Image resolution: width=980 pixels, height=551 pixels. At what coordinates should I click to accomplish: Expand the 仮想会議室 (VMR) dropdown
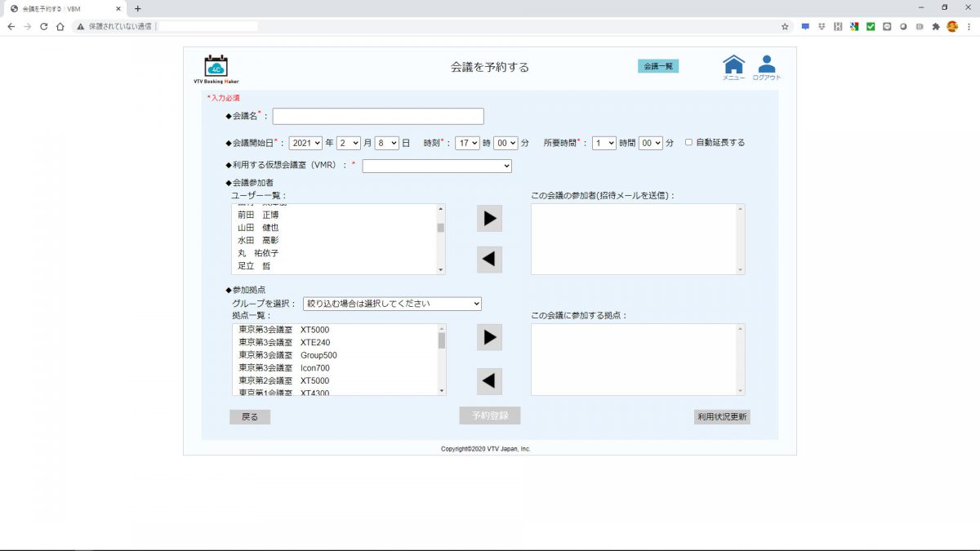(437, 166)
